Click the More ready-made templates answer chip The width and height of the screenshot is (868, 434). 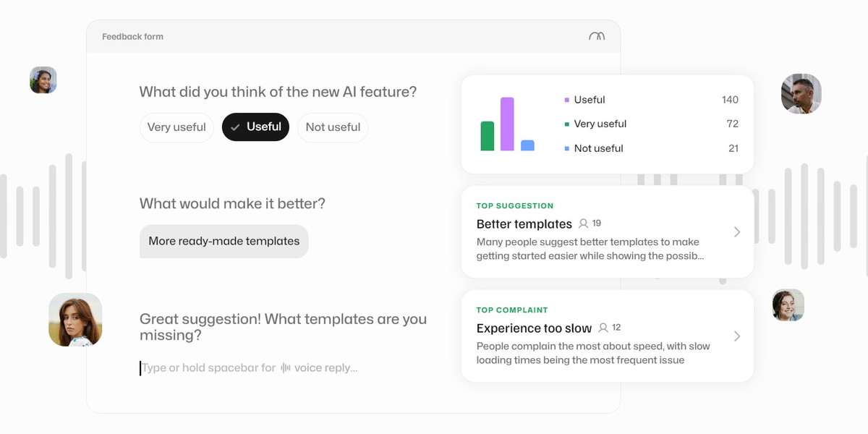tap(224, 242)
